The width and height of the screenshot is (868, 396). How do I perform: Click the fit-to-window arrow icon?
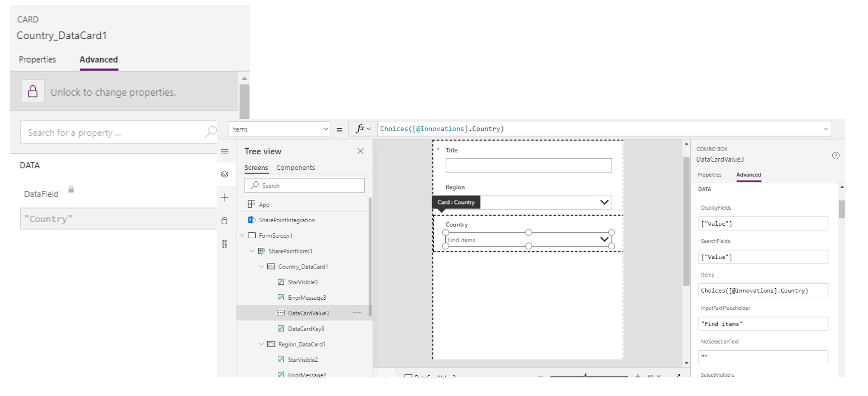pyautogui.click(x=678, y=375)
